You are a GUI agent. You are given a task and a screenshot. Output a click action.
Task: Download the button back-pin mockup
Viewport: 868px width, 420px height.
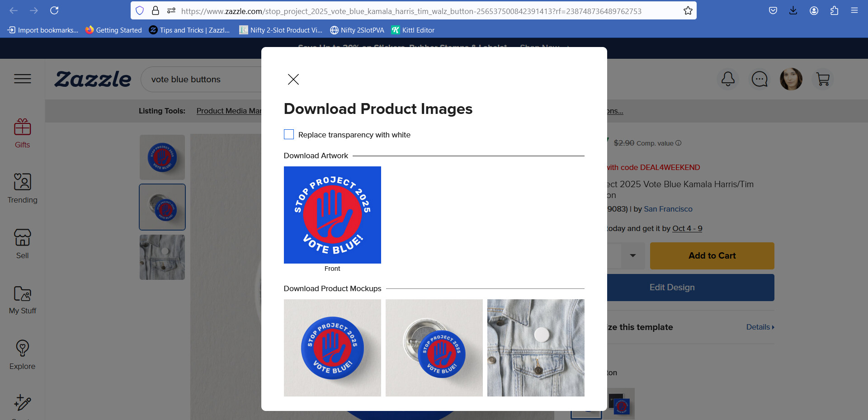point(434,348)
